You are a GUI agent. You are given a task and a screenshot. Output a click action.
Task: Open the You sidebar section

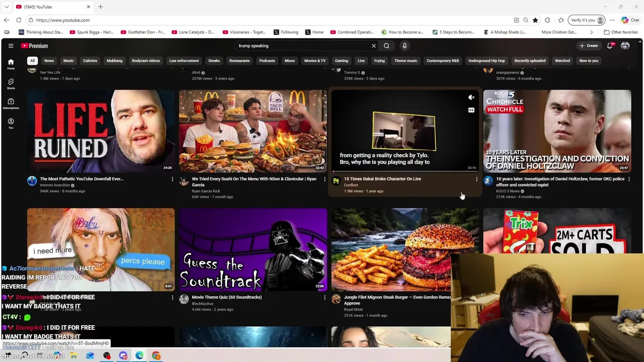[x=11, y=123]
